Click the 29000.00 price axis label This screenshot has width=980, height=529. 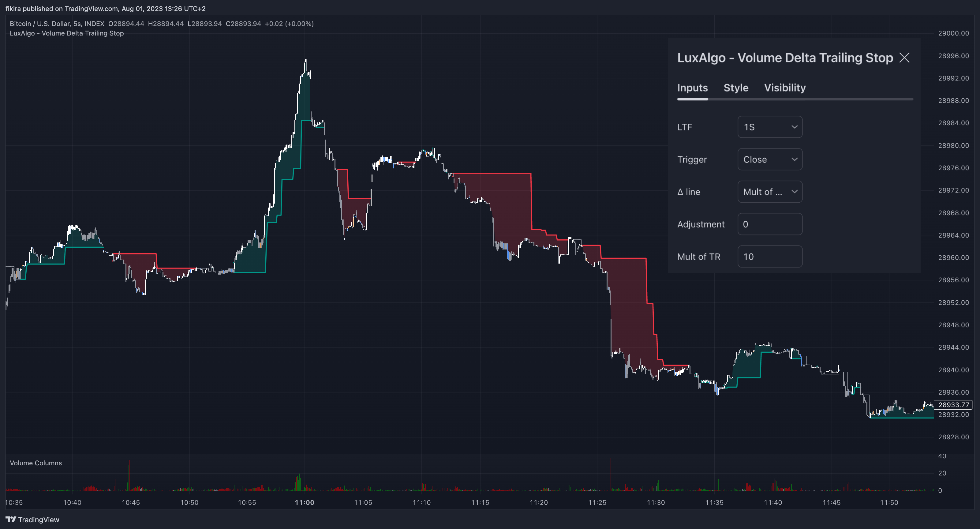click(x=953, y=33)
